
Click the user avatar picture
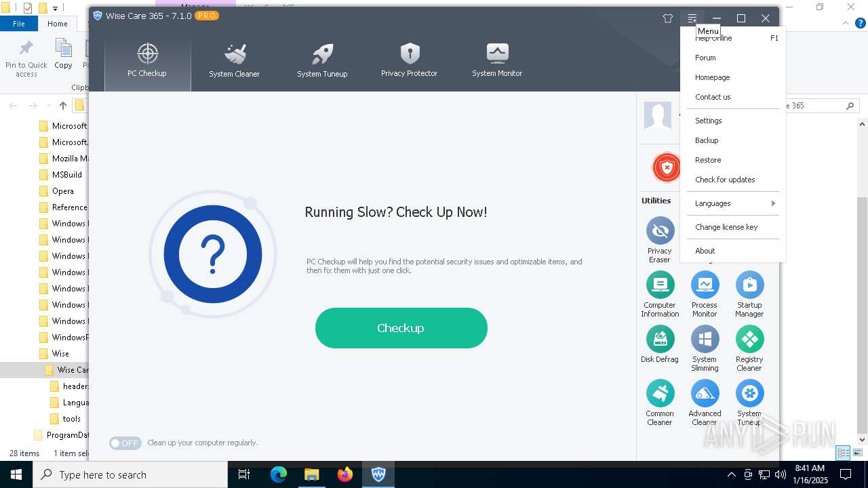pos(657,116)
